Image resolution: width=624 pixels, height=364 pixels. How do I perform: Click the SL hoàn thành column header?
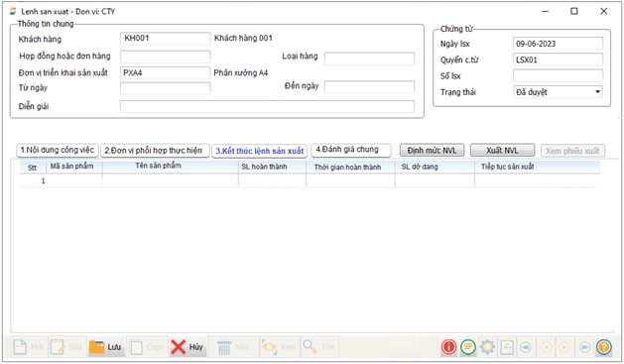coord(272,167)
